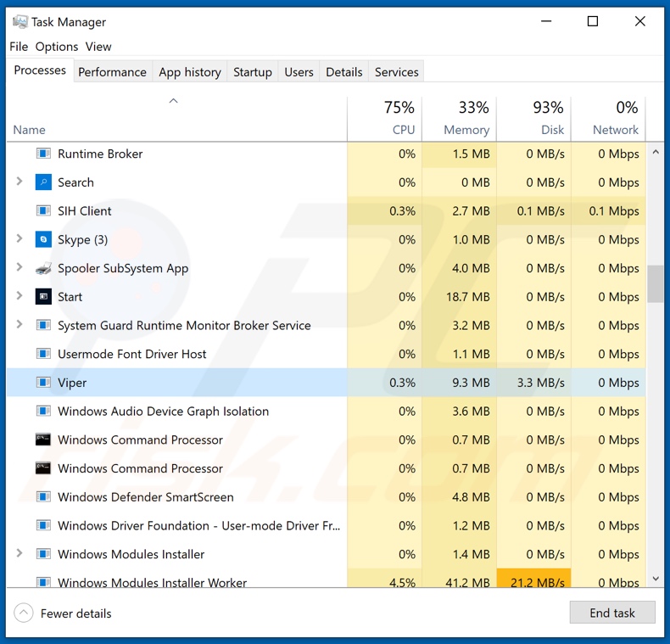The image size is (670, 644).
Task: Click the Windows Modules Installer Worker icon
Action: point(43,582)
